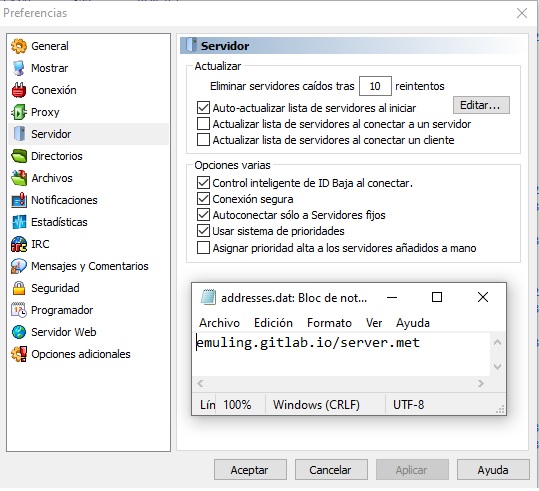Select the Notificaciones category label
The height and width of the screenshot is (491, 539).
click(x=64, y=200)
